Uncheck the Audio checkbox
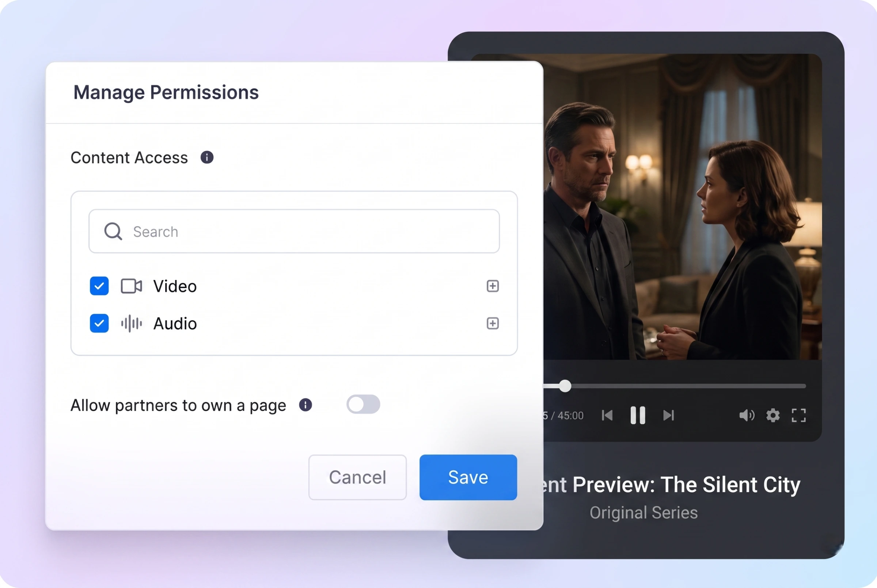 (99, 323)
